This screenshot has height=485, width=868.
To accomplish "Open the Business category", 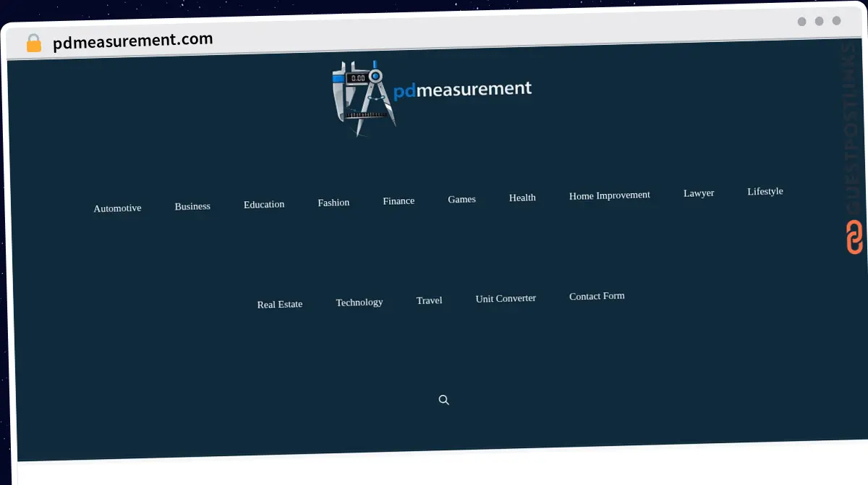I will pyautogui.click(x=192, y=206).
